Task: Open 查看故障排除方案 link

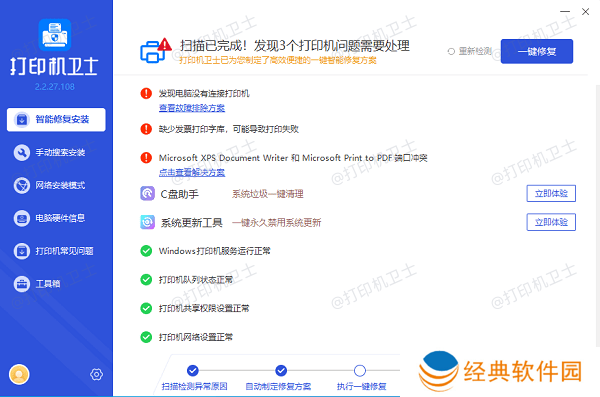Action: [192, 108]
